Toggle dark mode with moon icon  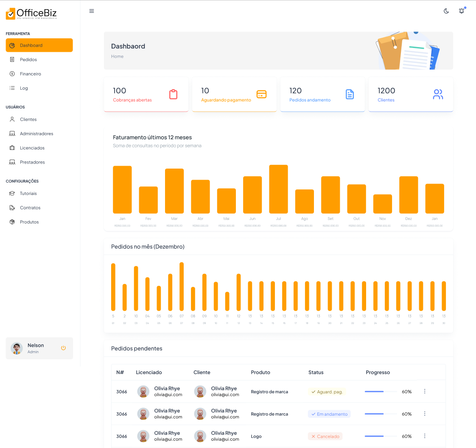(x=446, y=11)
